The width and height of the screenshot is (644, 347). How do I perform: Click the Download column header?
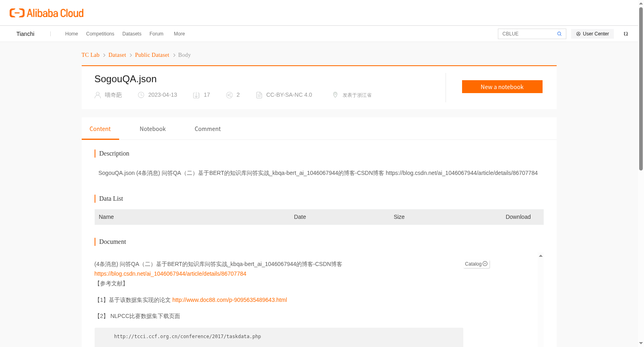[x=518, y=217]
